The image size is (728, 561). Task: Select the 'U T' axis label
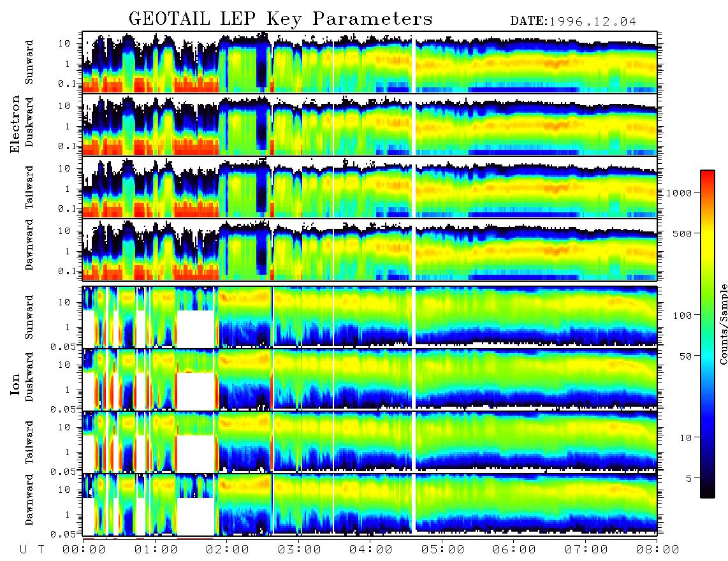coord(33,550)
